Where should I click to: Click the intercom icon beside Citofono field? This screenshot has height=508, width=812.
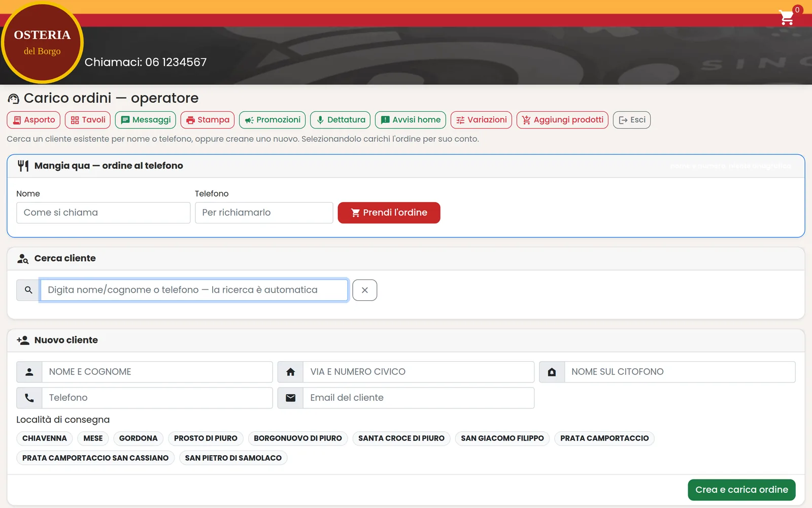click(x=552, y=372)
